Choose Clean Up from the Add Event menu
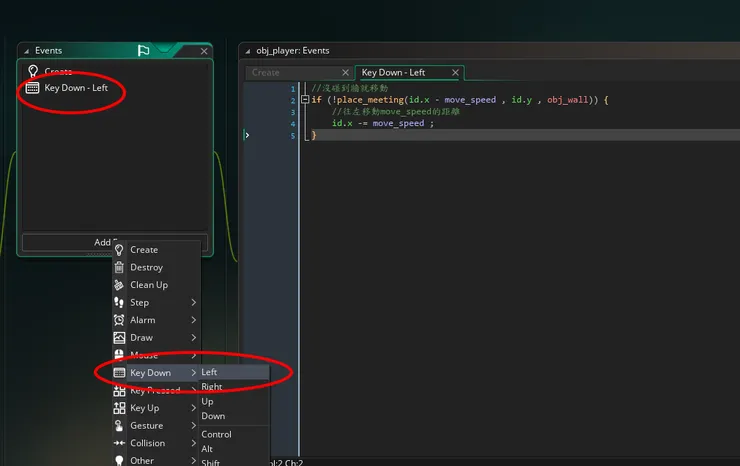The width and height of the screenshot is (740, 466). [156, 285]
